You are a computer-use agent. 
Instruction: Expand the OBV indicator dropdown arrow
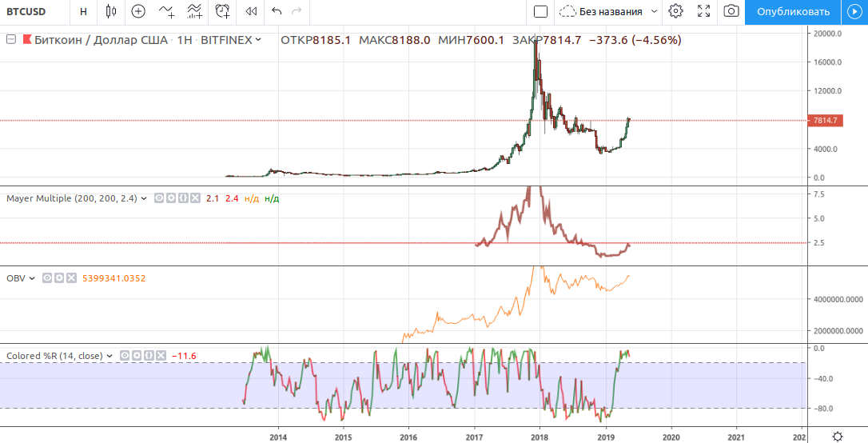[33, 277]
